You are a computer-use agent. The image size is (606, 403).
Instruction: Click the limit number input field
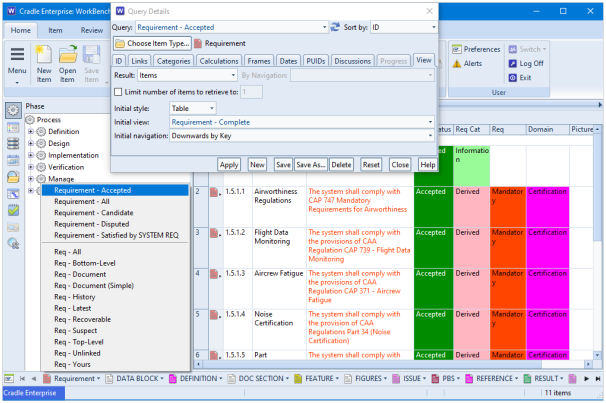point(251,92)
